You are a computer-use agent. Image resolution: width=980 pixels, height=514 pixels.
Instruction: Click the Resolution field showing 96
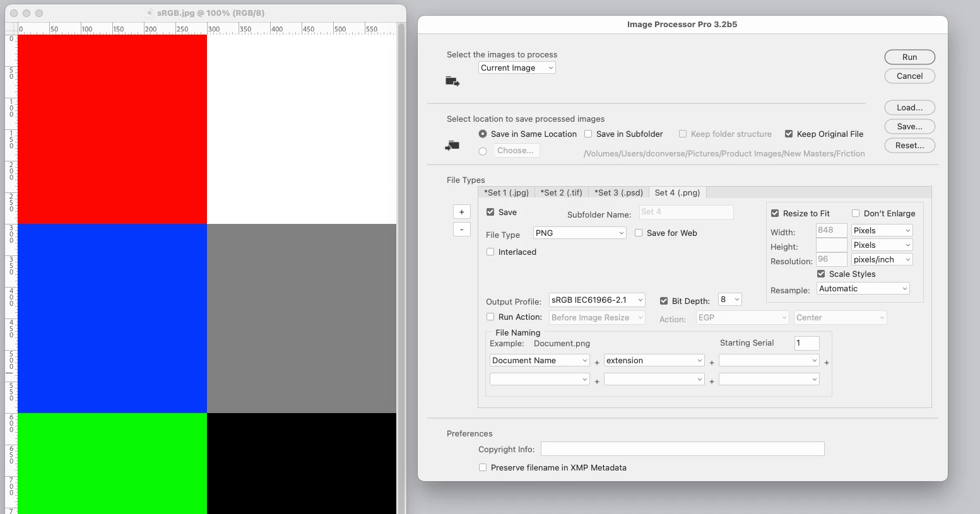point(831,259)
